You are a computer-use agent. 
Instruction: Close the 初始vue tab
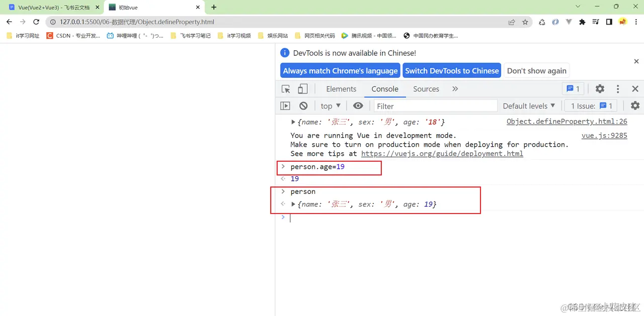(198, 8)
